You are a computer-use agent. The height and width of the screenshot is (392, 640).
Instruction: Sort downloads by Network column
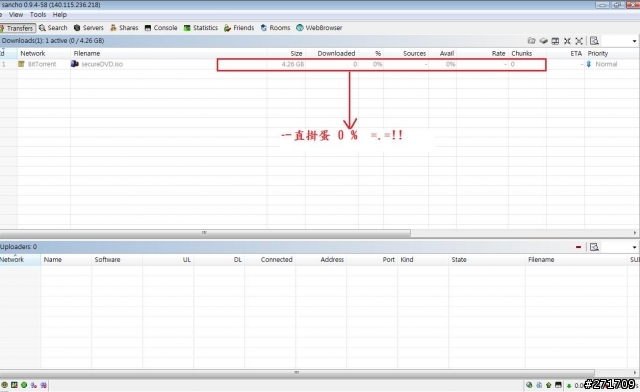pyautogui.click(x=44, y=53)
